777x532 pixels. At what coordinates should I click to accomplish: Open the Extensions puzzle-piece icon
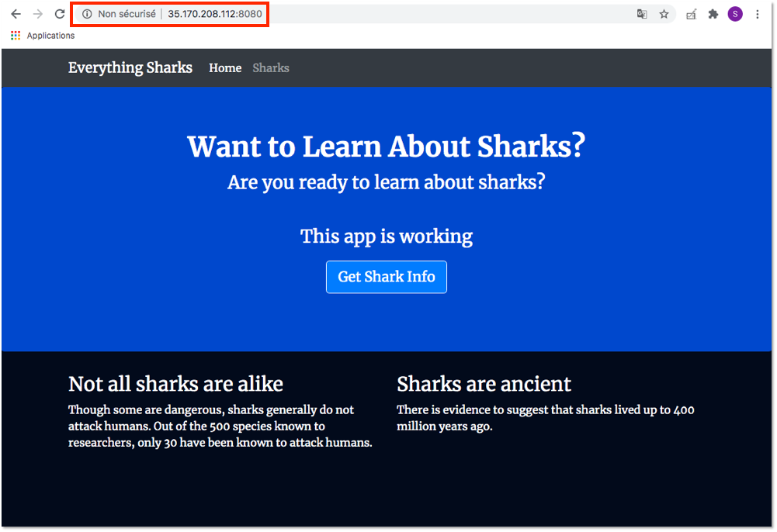[x=713, y=14]
